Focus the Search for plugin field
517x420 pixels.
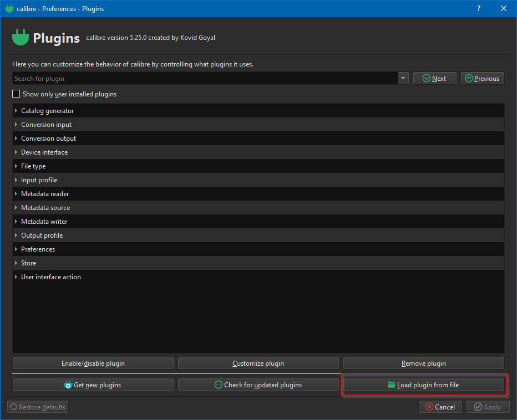tap(205, 78)
